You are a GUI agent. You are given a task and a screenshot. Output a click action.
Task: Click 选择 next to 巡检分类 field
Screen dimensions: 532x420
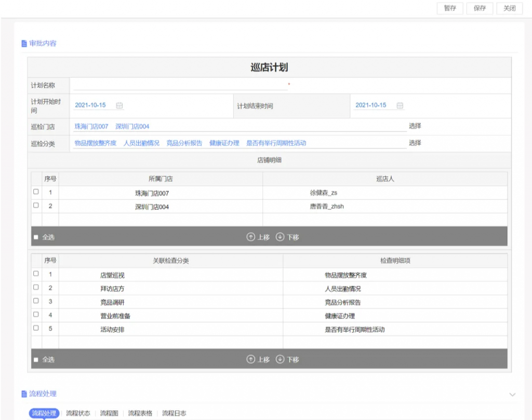(x=415, y=143)
